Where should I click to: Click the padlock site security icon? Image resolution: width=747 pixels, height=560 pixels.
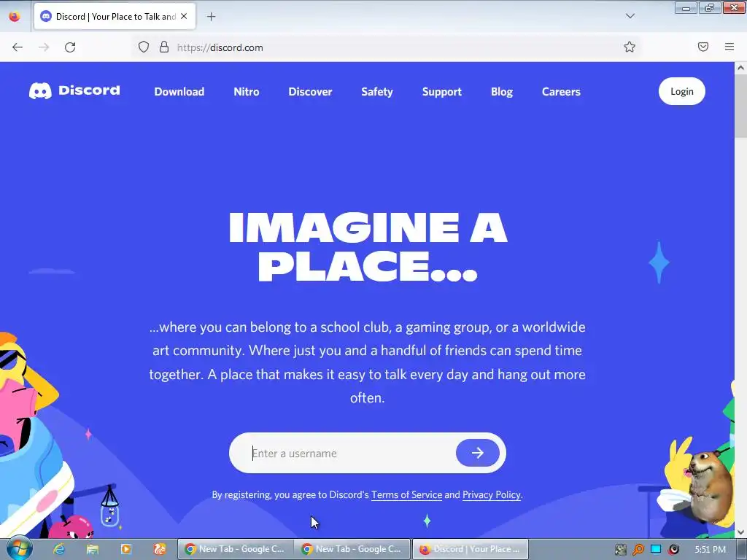pos(164,47)
